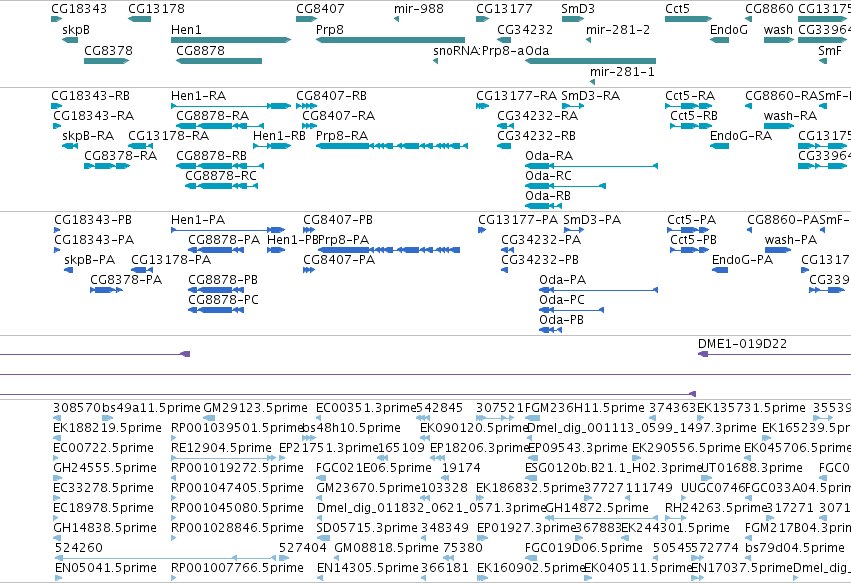Select SD05715.3prime EST label
Screen dimensions: 851x583
coord(366,528)
